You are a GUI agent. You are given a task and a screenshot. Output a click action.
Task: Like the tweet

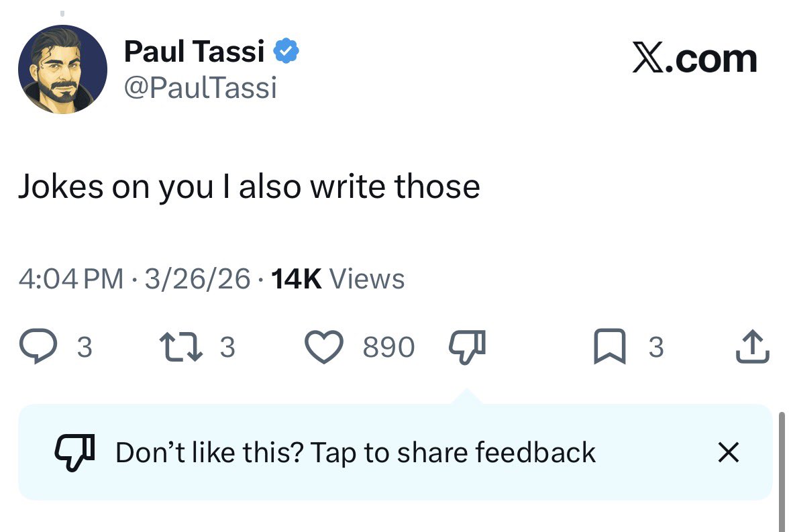pyautogui.click(x=324, y=346)
